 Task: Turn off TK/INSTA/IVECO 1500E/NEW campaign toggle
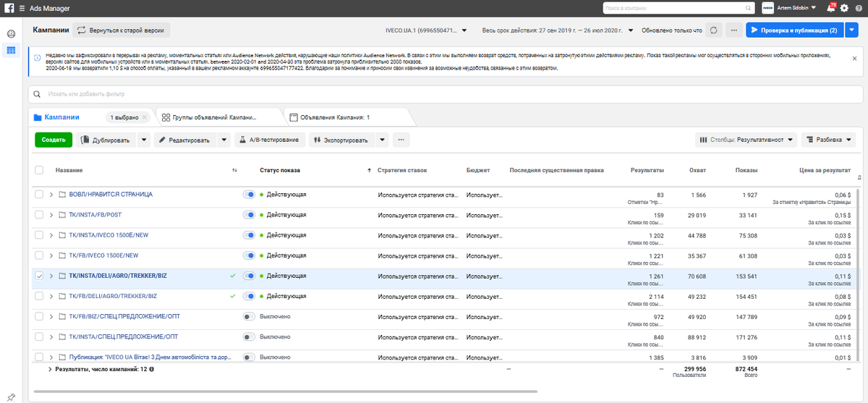coord(250,235)
